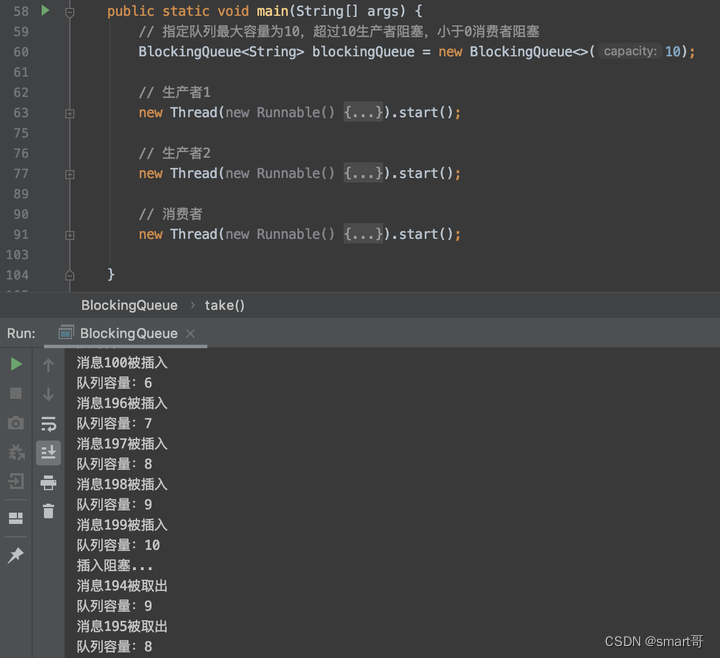This screenshot has height=658, width=720.
Task: Click the console line '消息199被插入'
Action: (122, 525)
